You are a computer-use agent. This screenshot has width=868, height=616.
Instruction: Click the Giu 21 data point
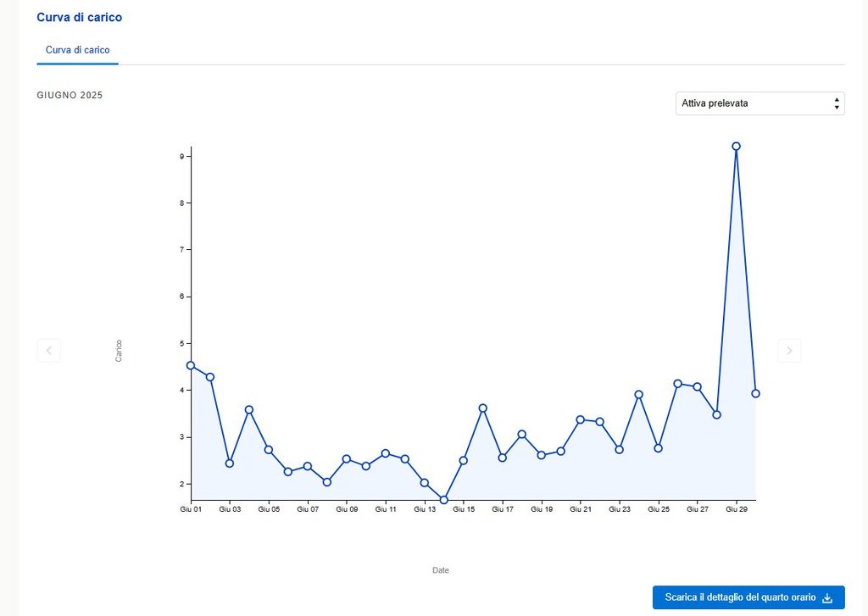[x=581, y=419]
